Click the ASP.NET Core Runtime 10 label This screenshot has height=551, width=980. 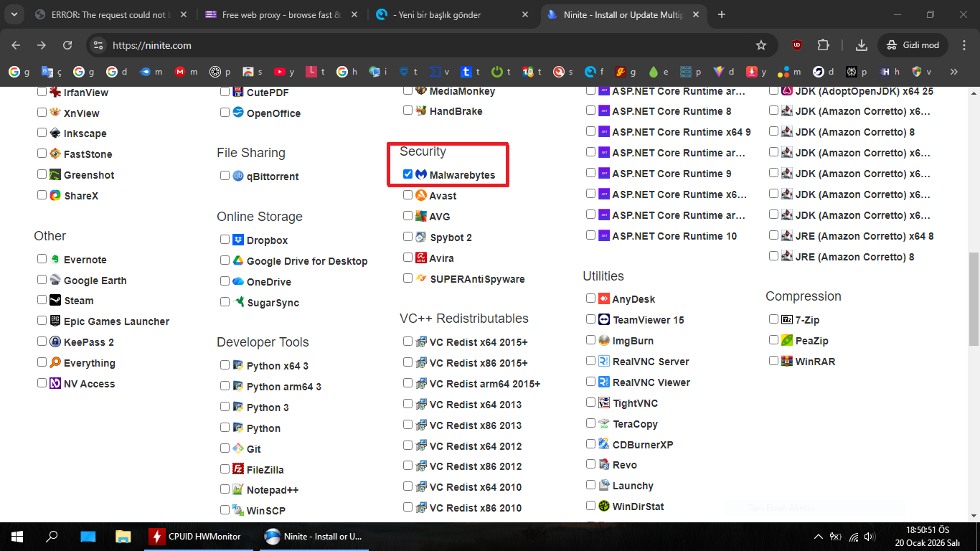click(674, 236)
